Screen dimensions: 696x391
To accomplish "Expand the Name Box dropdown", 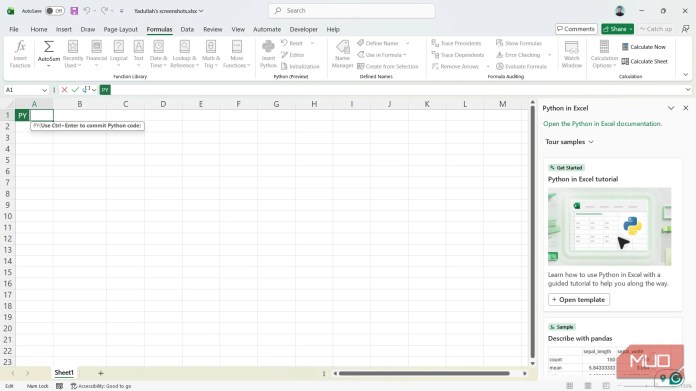I will (44, 90).
